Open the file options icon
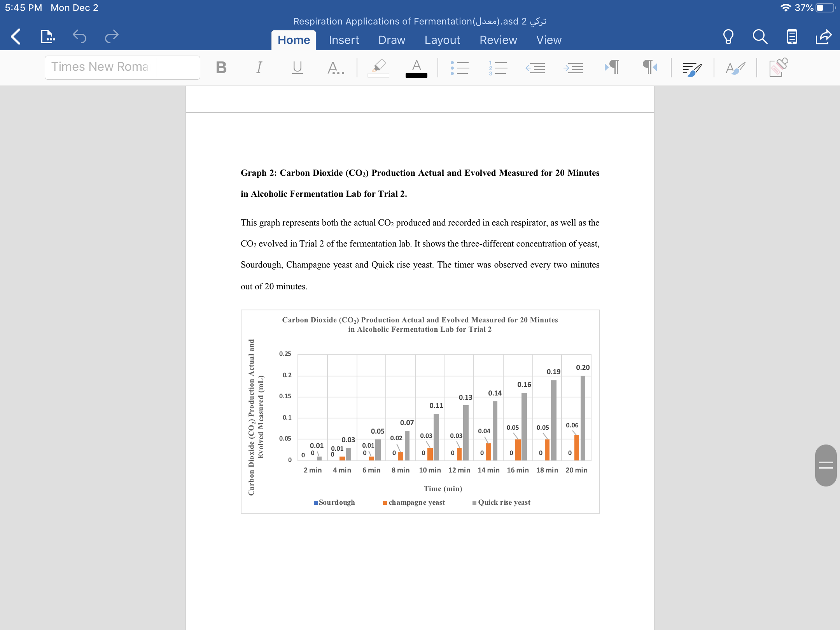840x630 pixels. 47,37
